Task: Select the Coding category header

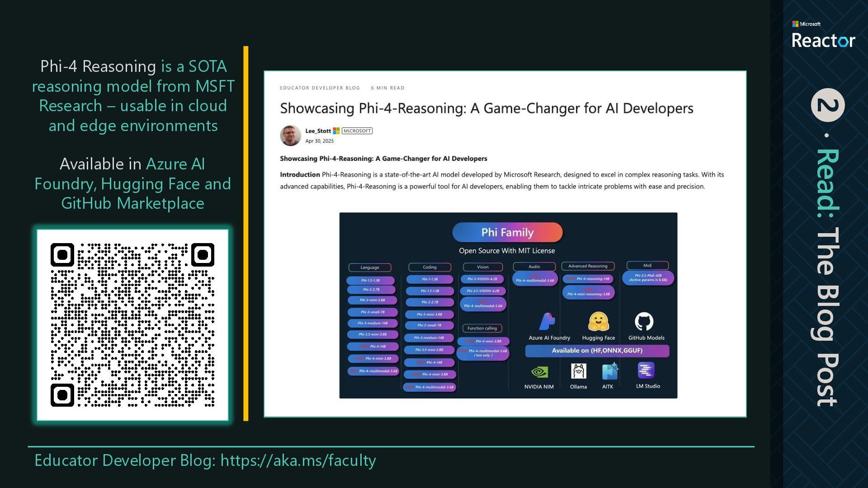Action: 429,267
